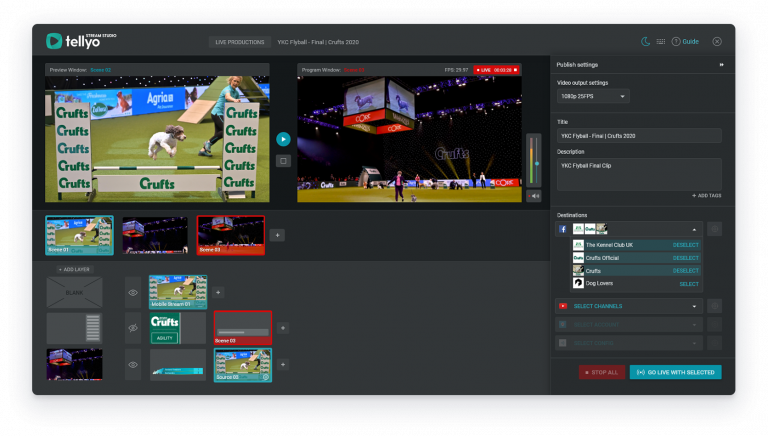Click ADD LAYER button
The width and height of the screenshot is (768, 436).
click(x=74, y=269)
